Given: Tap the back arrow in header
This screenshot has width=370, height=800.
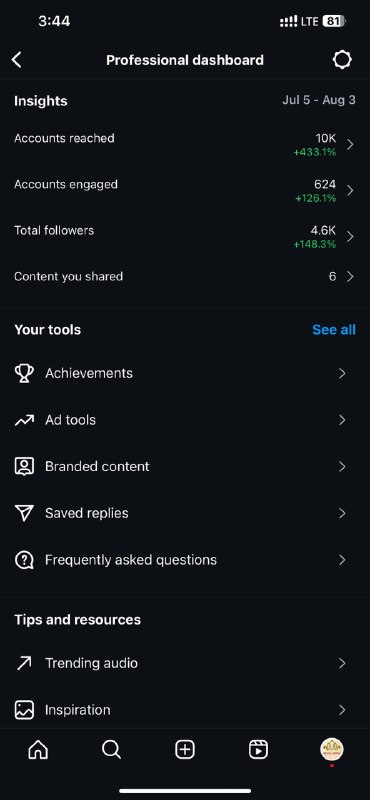Looking at the screenshot, I should point(17,60).
